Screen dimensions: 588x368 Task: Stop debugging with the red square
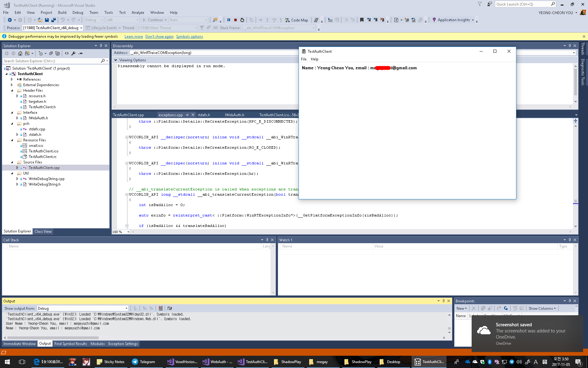coord(236,20)
